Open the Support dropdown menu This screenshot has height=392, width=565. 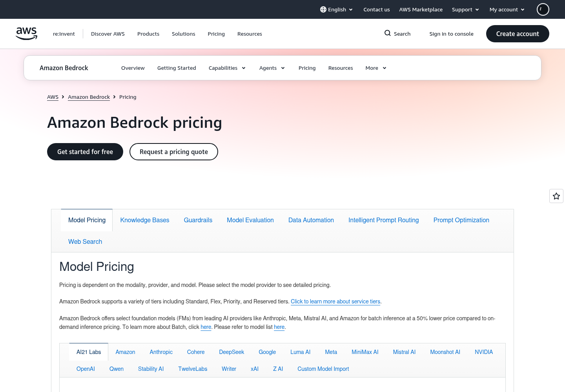465,9
